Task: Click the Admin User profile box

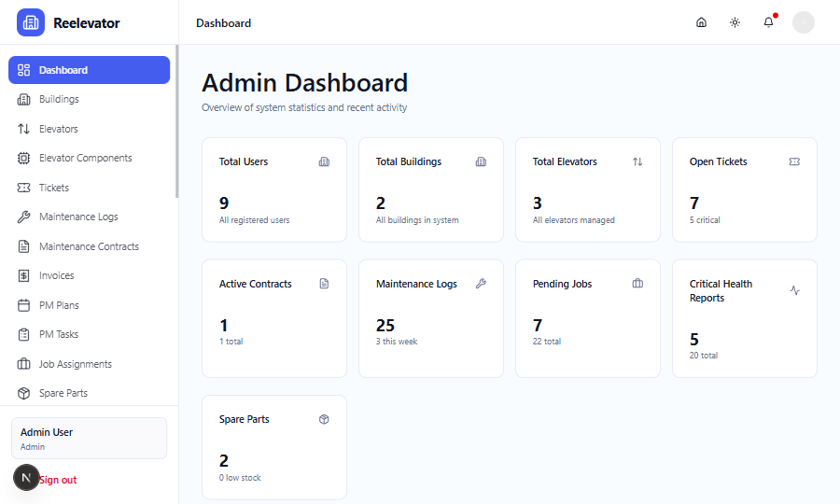Action: point(89,438)
